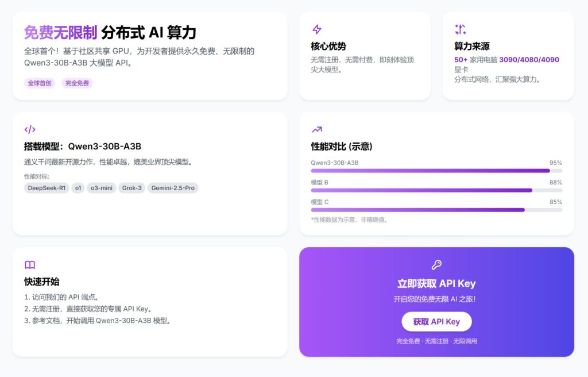This screenshot has height=377, width=588.
Task: Click the 模型 B 88% progress bar
Action: click(436, 190)
